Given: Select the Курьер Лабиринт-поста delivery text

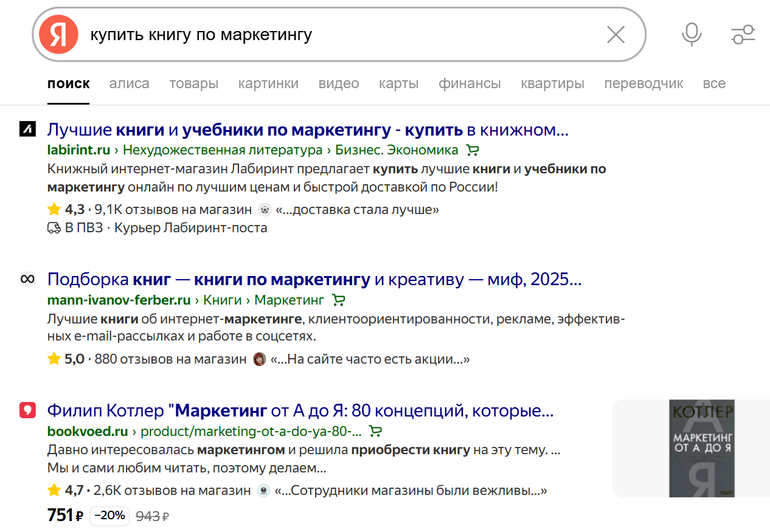Looking at the screenshot, I should pyautogui.click(x=190, y=228).
